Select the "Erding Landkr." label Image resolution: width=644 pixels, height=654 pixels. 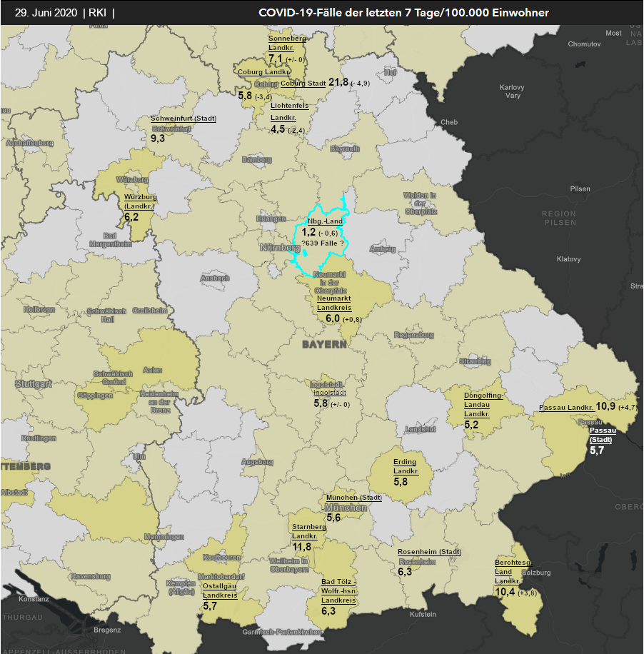pyautogui.click(x=406, y=466)
